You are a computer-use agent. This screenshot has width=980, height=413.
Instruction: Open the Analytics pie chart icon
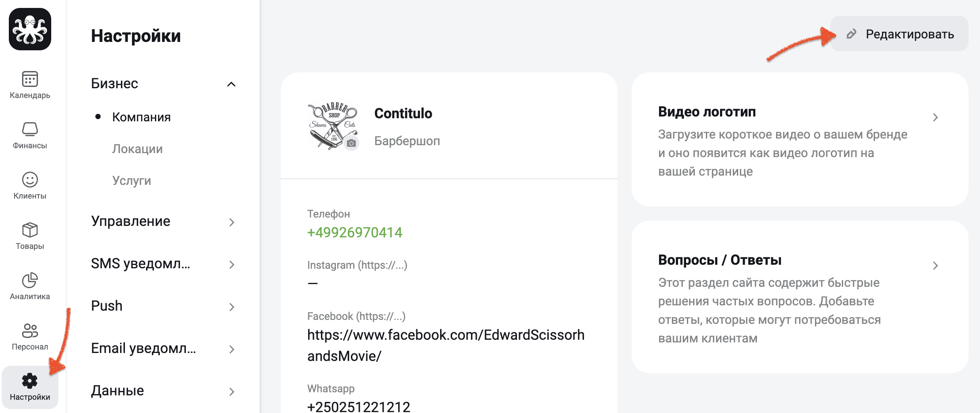pos(30,280)
